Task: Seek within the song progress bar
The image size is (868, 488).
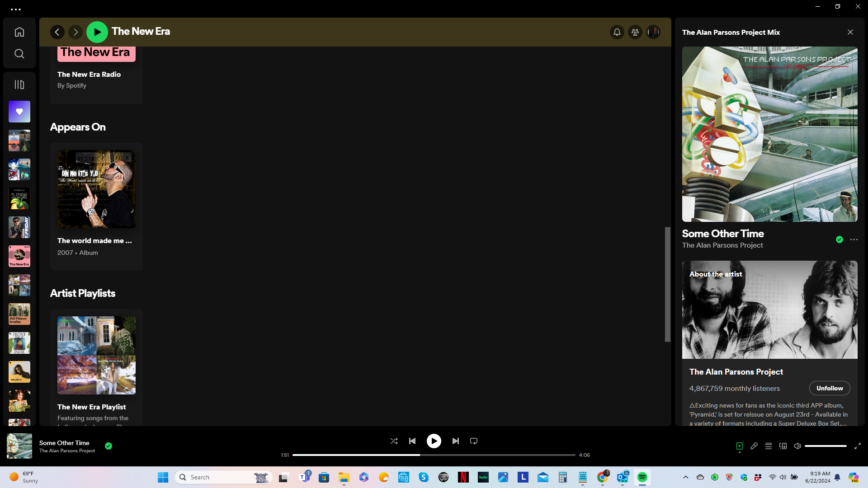Action: (434, 455)
